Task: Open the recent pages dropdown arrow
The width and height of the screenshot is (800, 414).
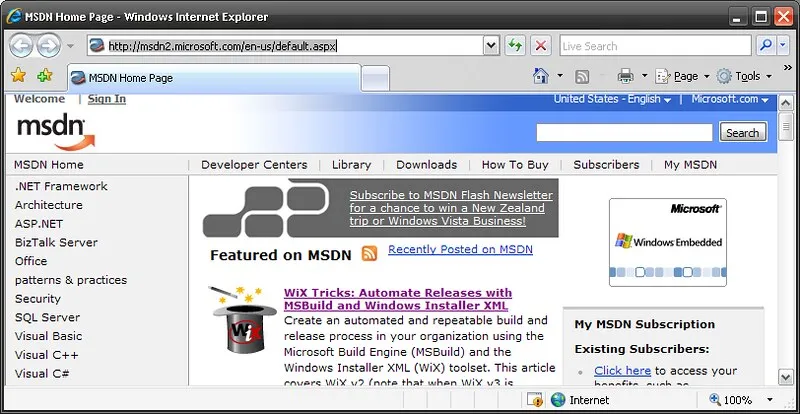Action: [70, 46]
